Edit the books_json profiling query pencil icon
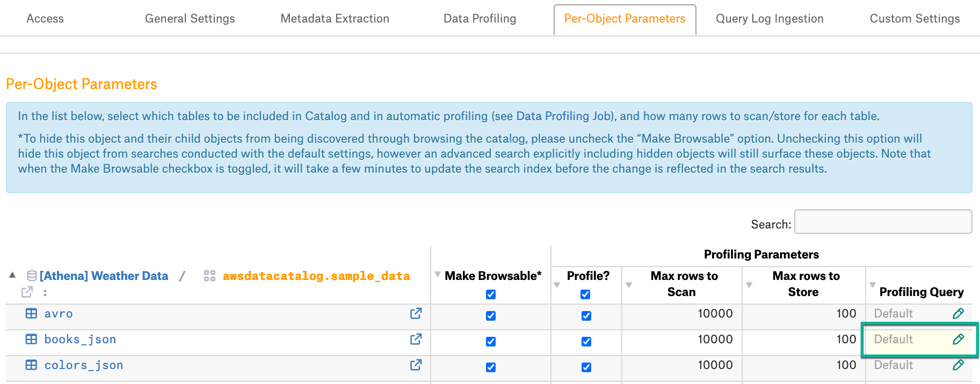Viewport: 980px width, 384px height. point(959,339)
